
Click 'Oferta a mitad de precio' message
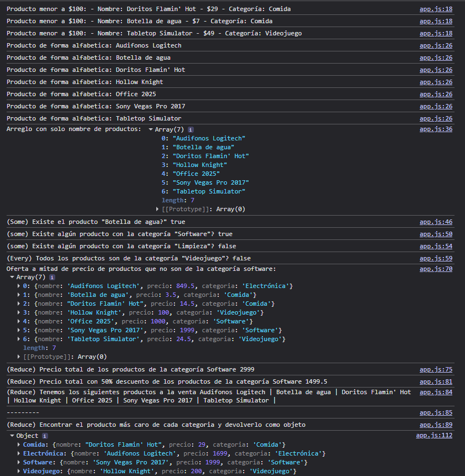[141, 269]
